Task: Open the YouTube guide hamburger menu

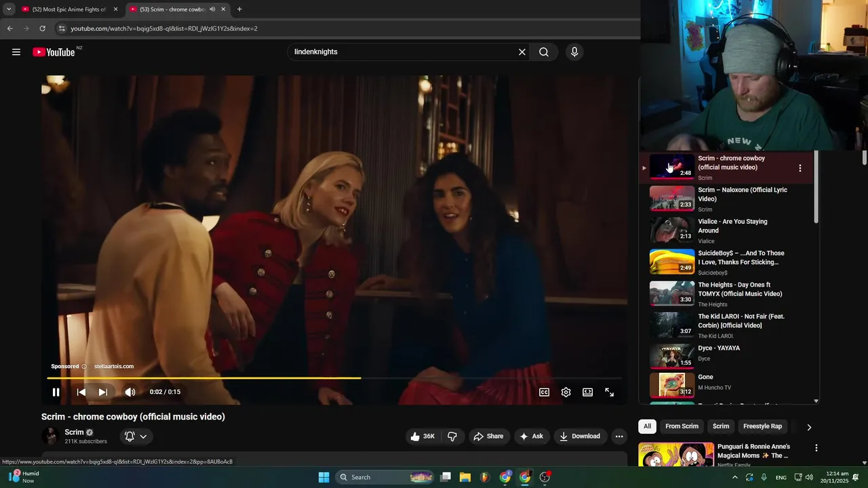Action: (16, 52)
